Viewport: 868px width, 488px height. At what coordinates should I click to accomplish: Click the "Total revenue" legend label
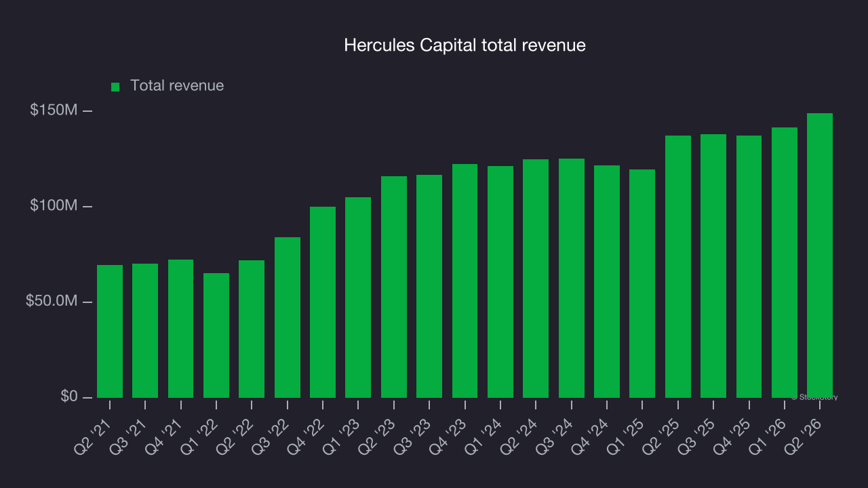[x=177, y=85]
